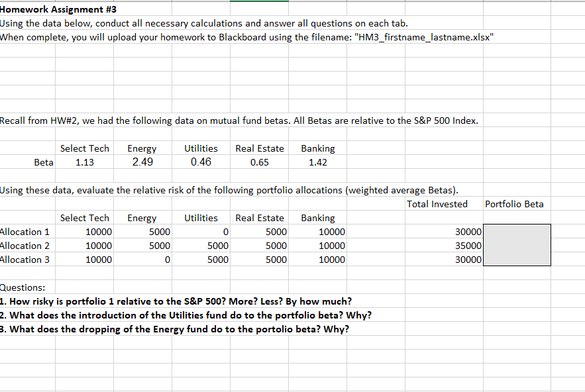Click the Banking beta cell 1.42
Screen dimensions: 585x392
317,162
